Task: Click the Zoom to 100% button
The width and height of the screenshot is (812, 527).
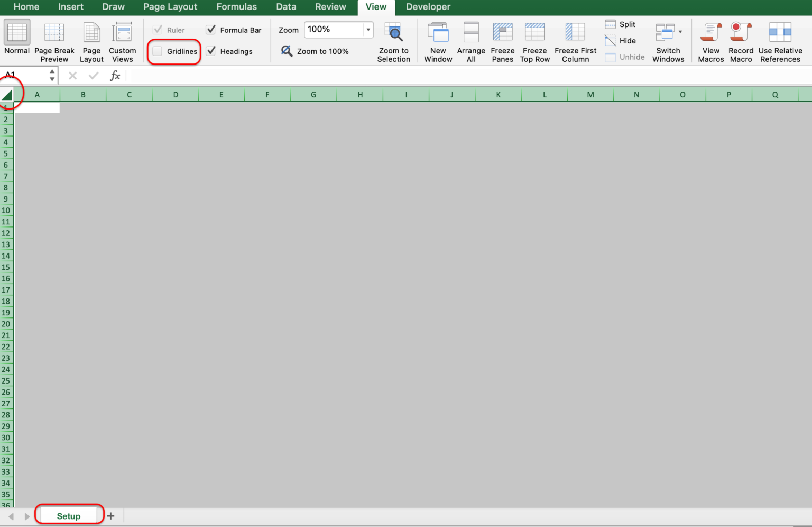Action: click(x=316, y=51)
